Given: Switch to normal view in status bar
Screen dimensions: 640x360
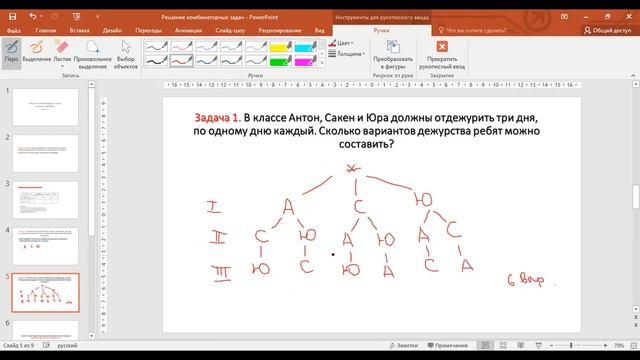Looking at the screenshot, I should 485,345.
